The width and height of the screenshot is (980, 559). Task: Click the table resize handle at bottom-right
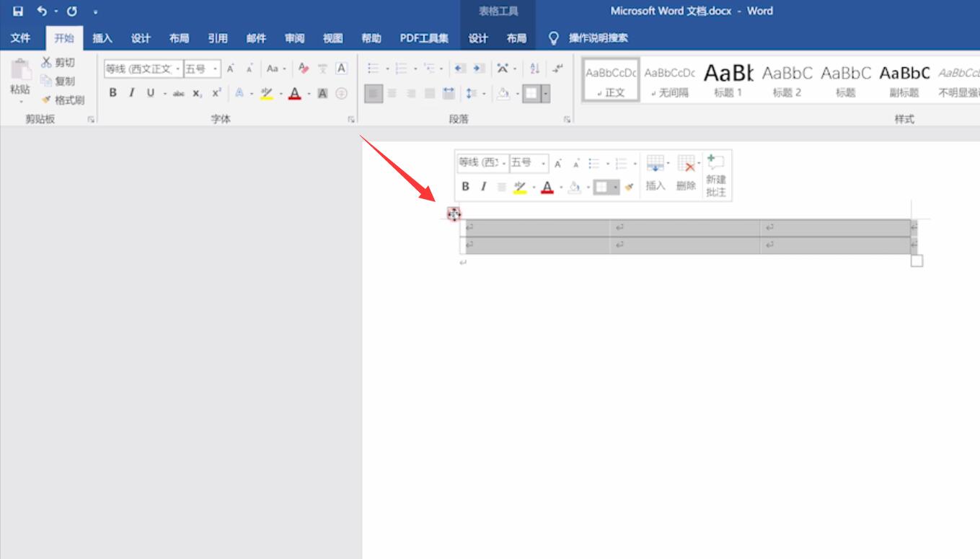pyautogui.click(x=917, y=260)
